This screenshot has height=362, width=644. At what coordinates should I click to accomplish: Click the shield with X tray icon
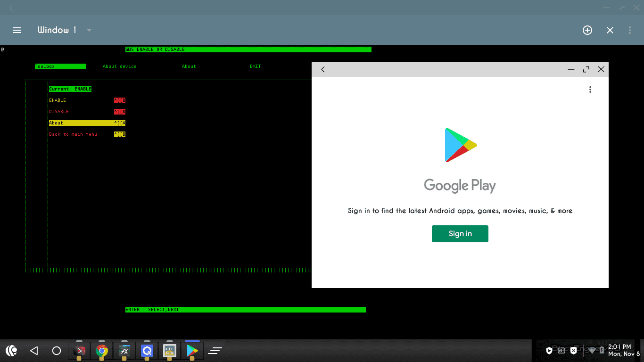tap(573, 351)
